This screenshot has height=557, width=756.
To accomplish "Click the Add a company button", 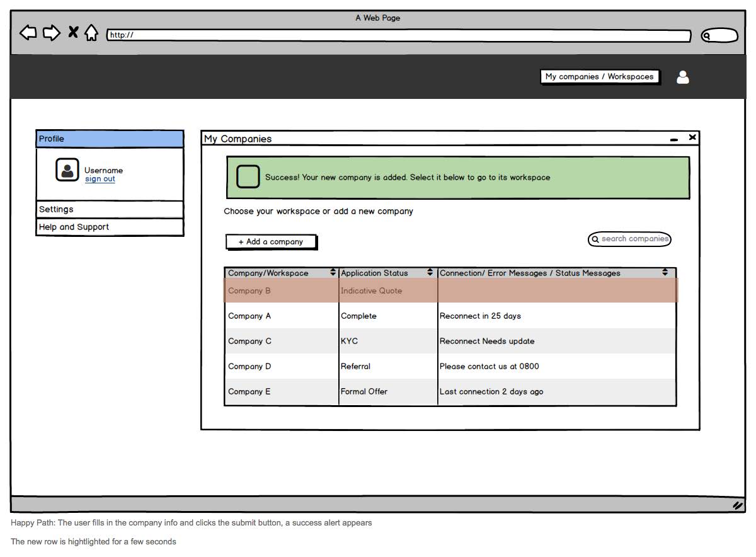I will point(271,241).
